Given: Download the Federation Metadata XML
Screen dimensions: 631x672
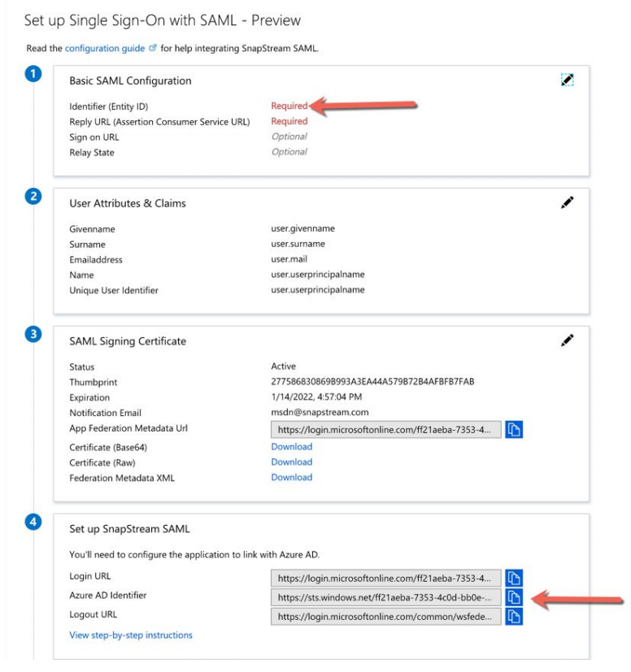Looking at the screenshot, I should 292,478.
